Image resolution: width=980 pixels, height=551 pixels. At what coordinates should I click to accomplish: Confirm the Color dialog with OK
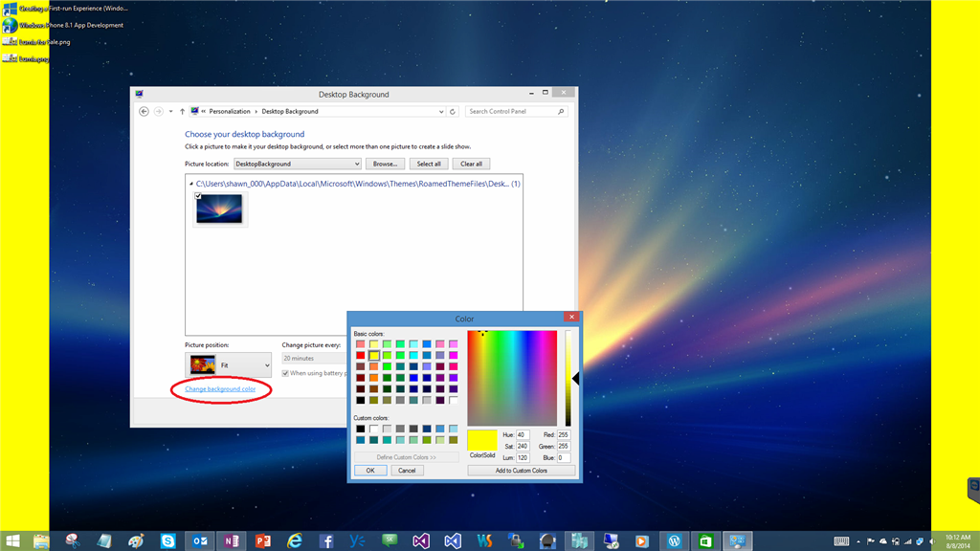pos(370,471)
